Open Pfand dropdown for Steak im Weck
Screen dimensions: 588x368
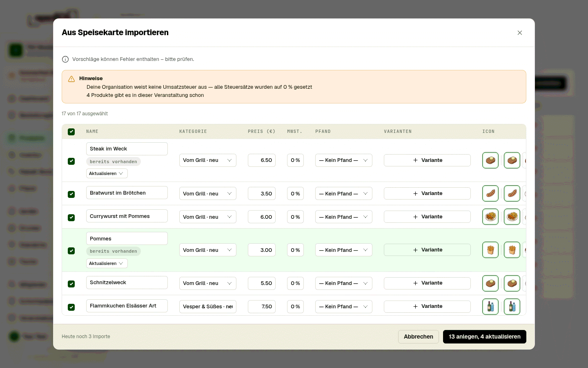click(x=344, y=160)
